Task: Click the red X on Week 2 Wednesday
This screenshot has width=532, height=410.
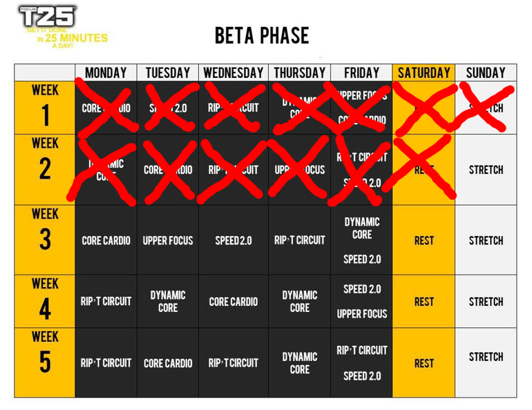Action: [233, 169]
